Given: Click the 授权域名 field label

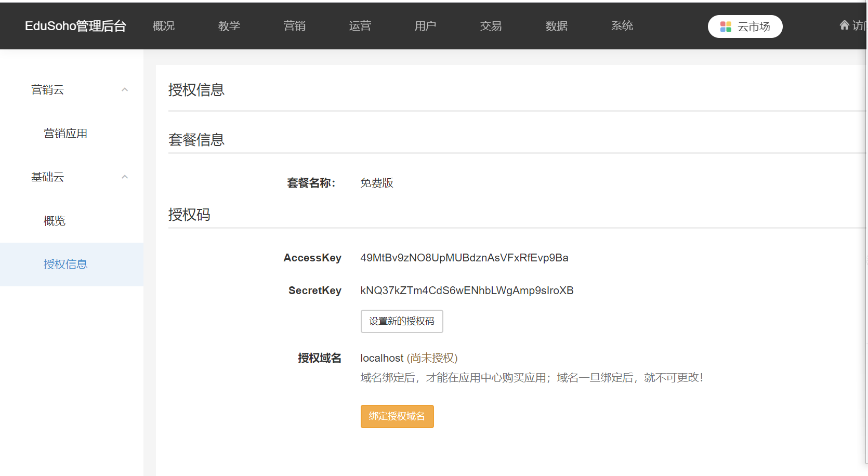Looking at the screenshot, I should tap(320, 358).
